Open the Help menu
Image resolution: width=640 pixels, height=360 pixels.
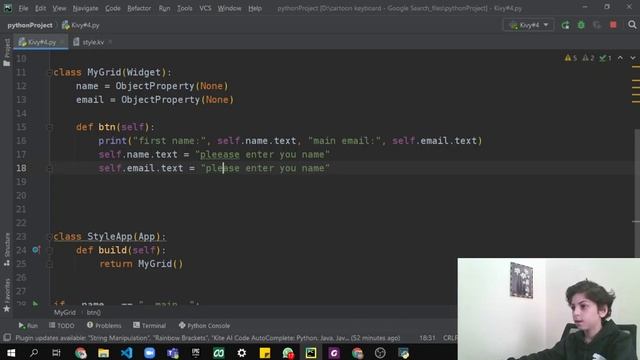(x=255, y=8)
